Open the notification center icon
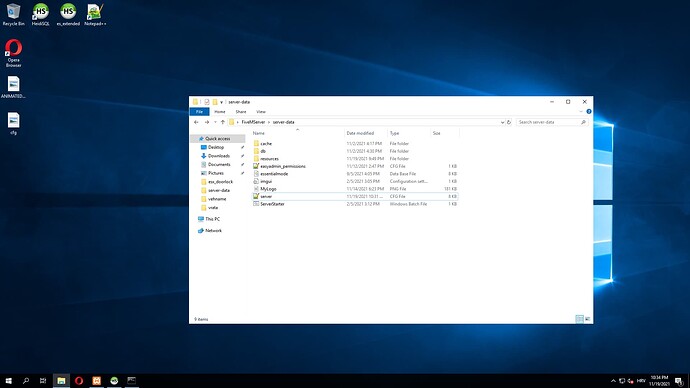690x388 pixels. point(679,381)
